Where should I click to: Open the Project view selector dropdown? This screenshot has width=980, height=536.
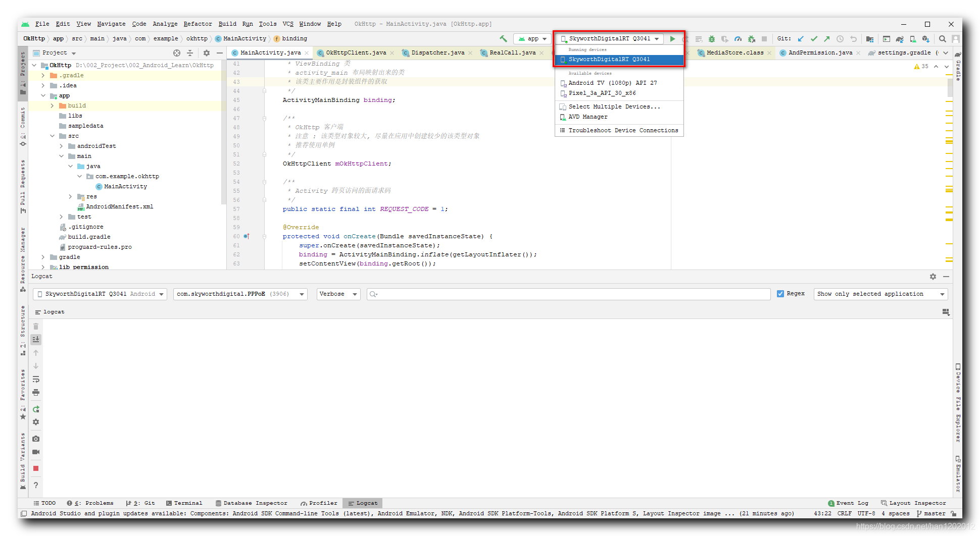[55, 53]
